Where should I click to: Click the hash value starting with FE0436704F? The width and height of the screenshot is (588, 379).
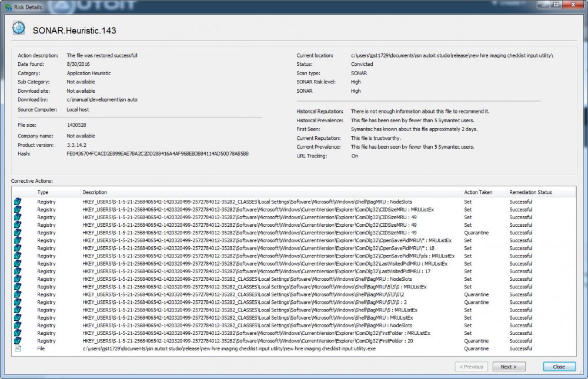tap(158, 154)
